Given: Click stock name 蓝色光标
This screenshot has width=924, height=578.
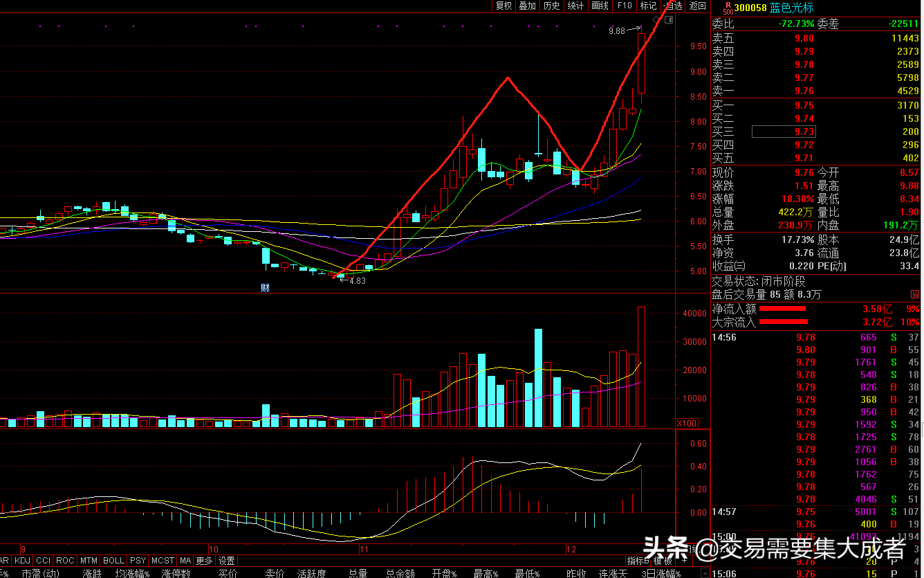Looking at the screenshot, I should [793, 8].
